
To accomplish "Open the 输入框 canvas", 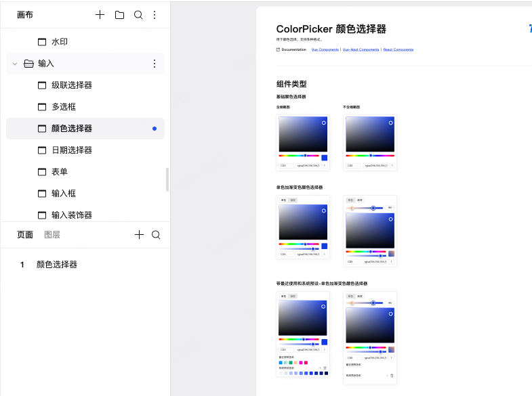I will click(64, 194).
